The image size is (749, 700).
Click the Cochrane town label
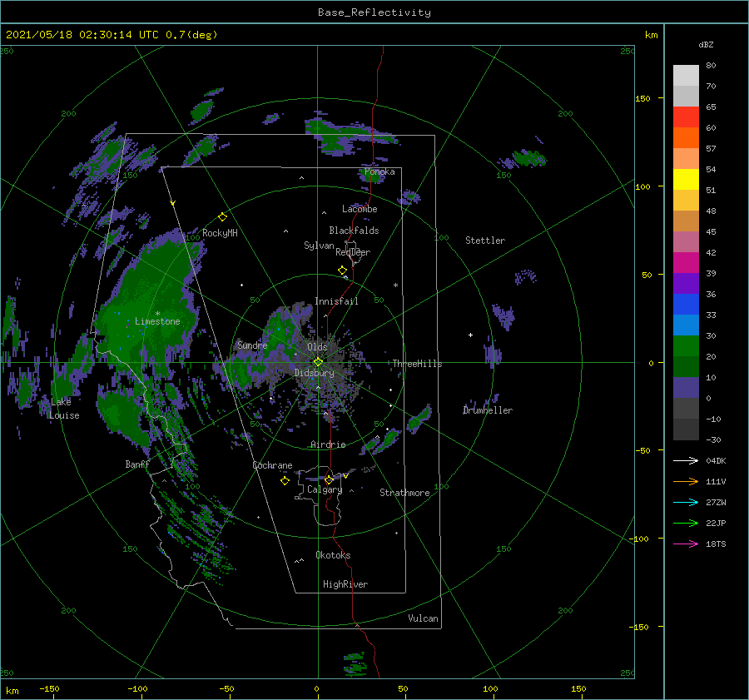click(x=272, y=465)
